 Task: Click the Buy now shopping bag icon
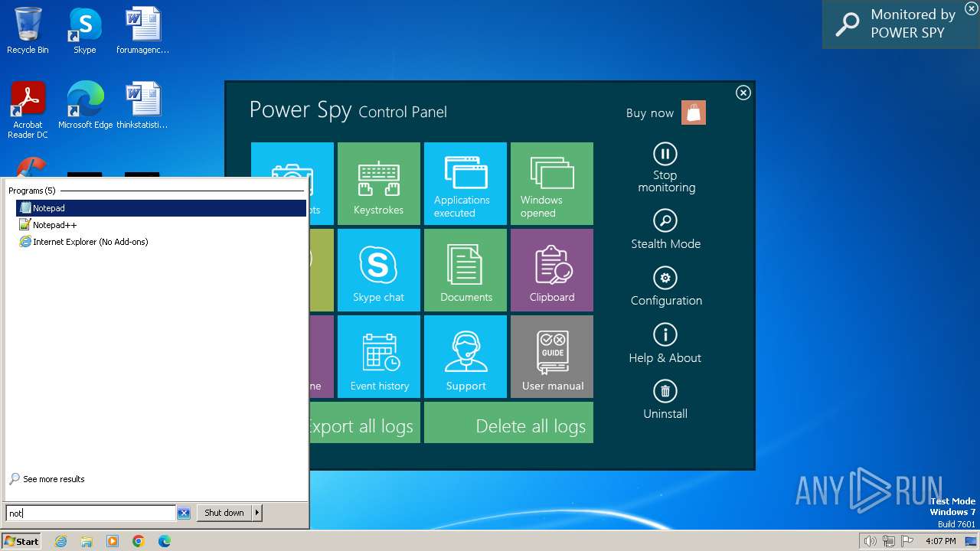[694, 112]
